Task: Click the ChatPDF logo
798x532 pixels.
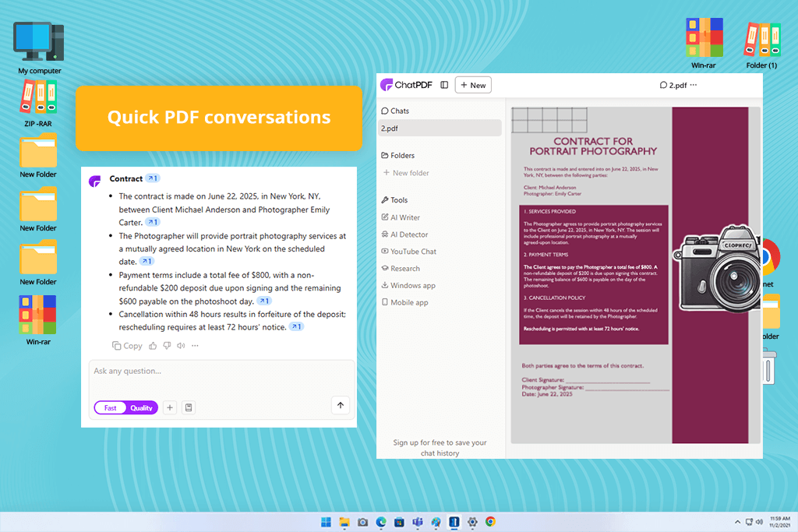Action: tap(406, 85)
